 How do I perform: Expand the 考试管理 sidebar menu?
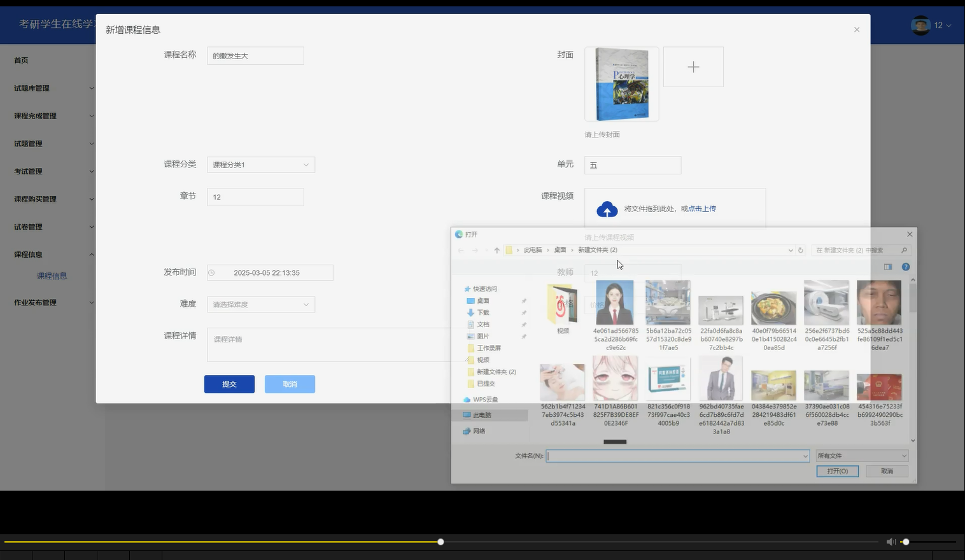click(53, 171)
